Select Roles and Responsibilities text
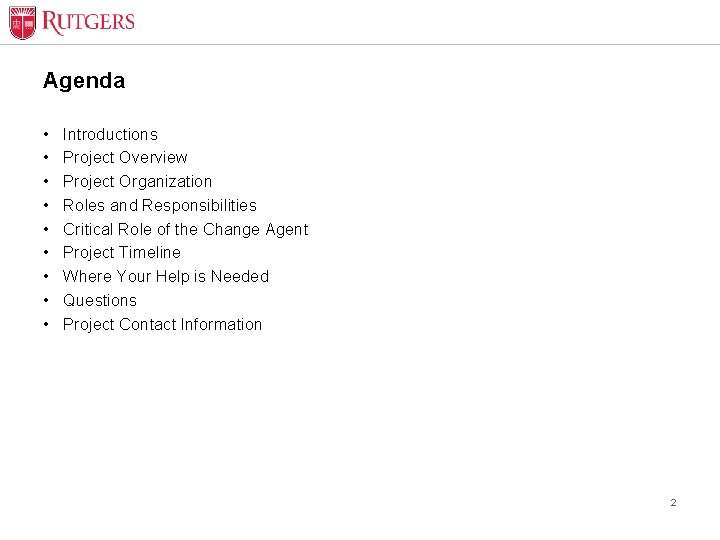Viewport: 720px width, 540px height. [160, 205]
